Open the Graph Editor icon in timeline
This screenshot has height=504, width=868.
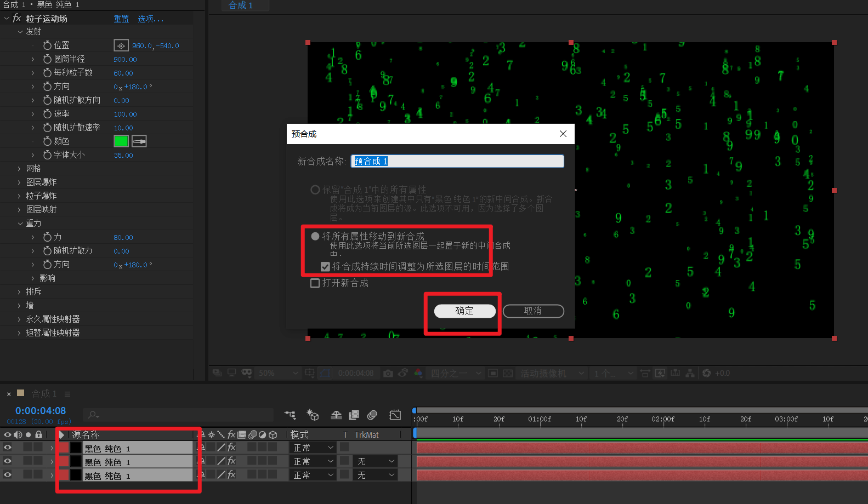click(x=395, y=415)
